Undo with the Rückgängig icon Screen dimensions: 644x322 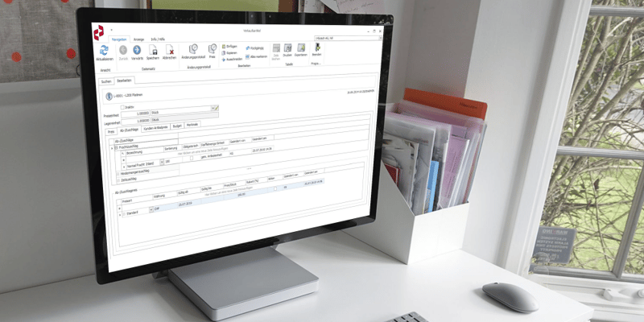point(248,48)
